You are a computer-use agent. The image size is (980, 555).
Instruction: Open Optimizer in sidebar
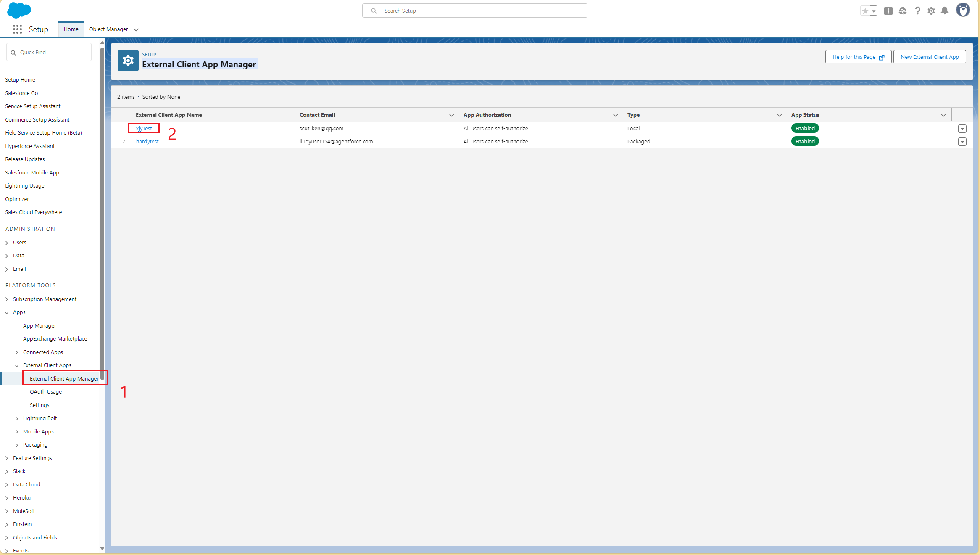[x=17, y=199]
